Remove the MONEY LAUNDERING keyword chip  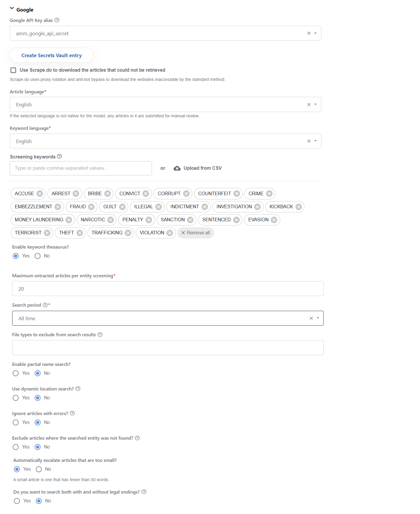(69, 220)
